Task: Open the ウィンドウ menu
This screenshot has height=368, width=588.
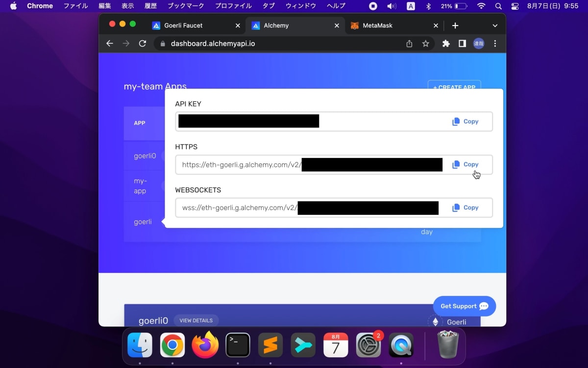Action: (x=301, y=6)
